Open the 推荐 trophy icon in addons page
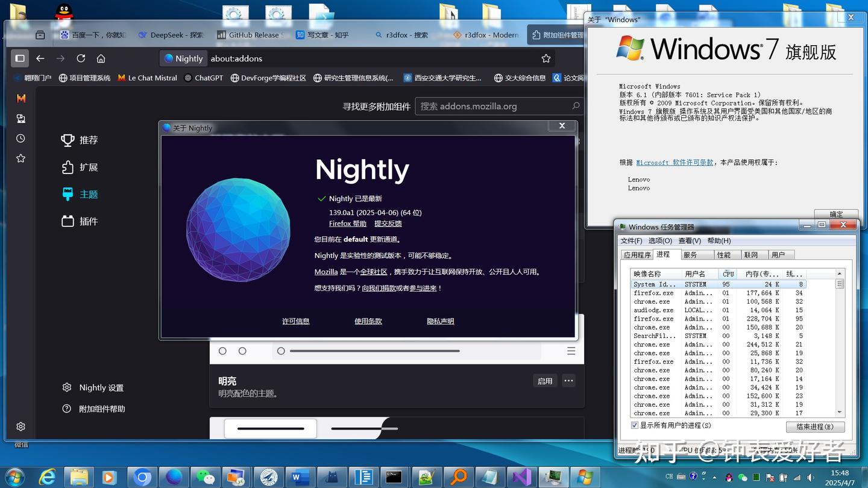The height and width of the screenshot is (488, 868). point(68,140)
